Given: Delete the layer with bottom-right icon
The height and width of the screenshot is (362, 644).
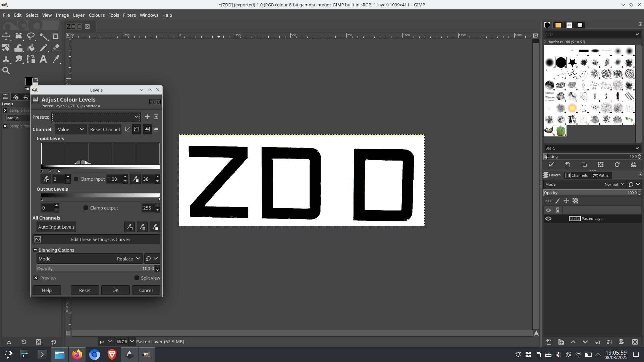Looking at the screenshot, I should point(635,342).
